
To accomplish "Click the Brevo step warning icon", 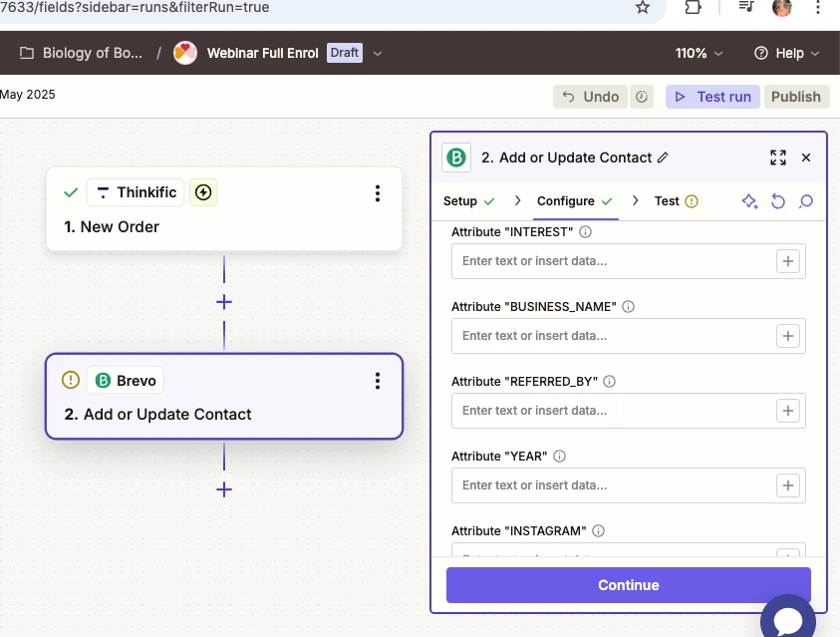I will [x=71, y=380].
